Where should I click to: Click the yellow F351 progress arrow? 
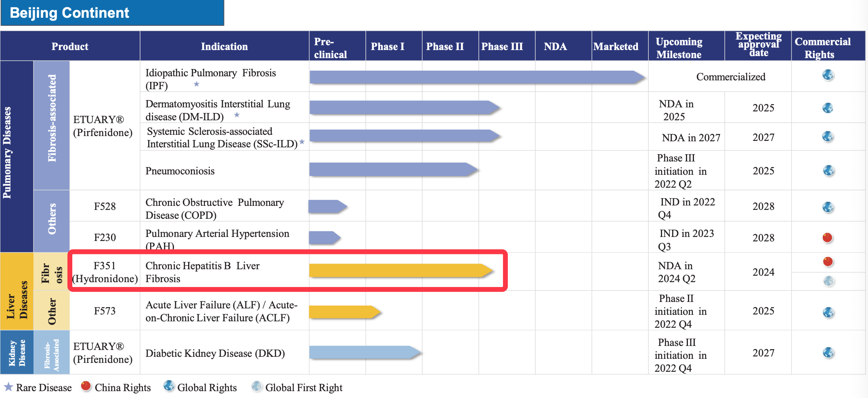(x=401, y=270)
